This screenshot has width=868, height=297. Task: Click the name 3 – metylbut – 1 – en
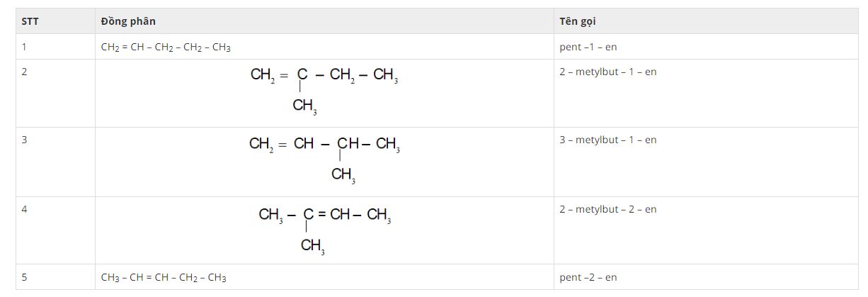607,140
